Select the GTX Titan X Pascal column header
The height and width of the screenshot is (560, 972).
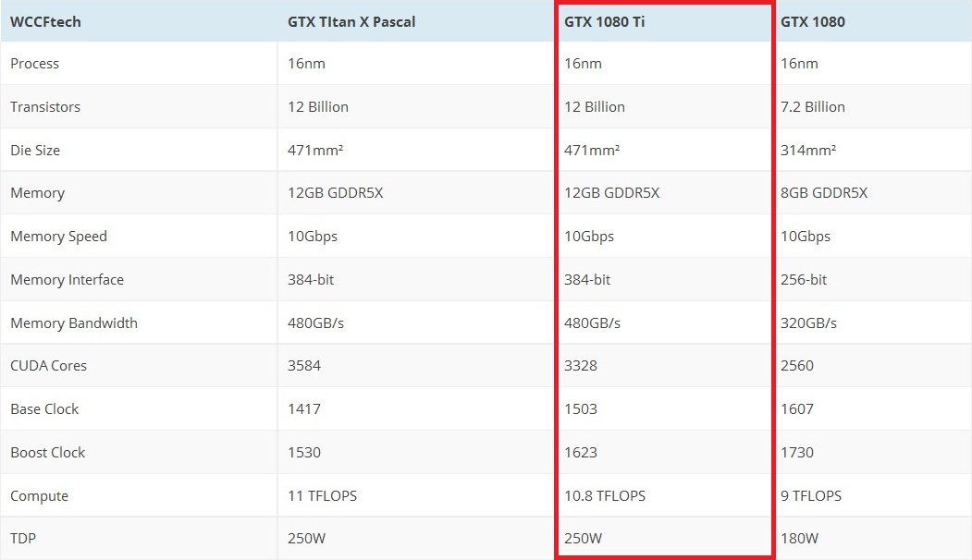pyautogui.click(x=351, y=21)
